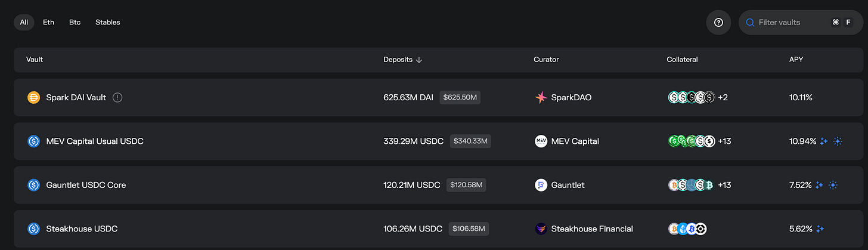Open the help question mark icon
Viewport: 868px width, 250px height.
pos(718,22)
